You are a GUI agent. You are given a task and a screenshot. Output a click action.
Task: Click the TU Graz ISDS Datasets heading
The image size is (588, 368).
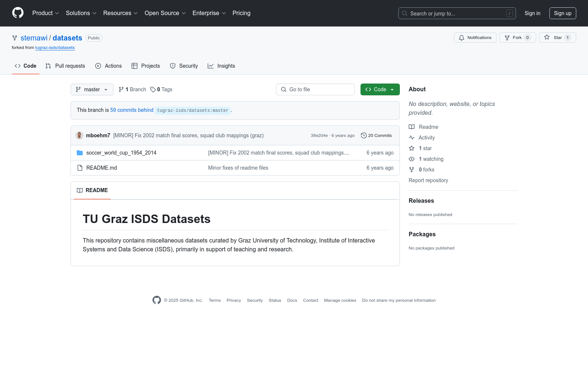[147, 219]
